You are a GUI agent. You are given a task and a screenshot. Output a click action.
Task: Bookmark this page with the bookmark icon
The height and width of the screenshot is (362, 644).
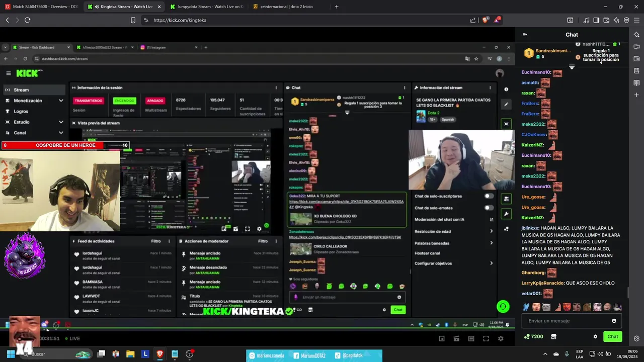[x=133, y=20]
